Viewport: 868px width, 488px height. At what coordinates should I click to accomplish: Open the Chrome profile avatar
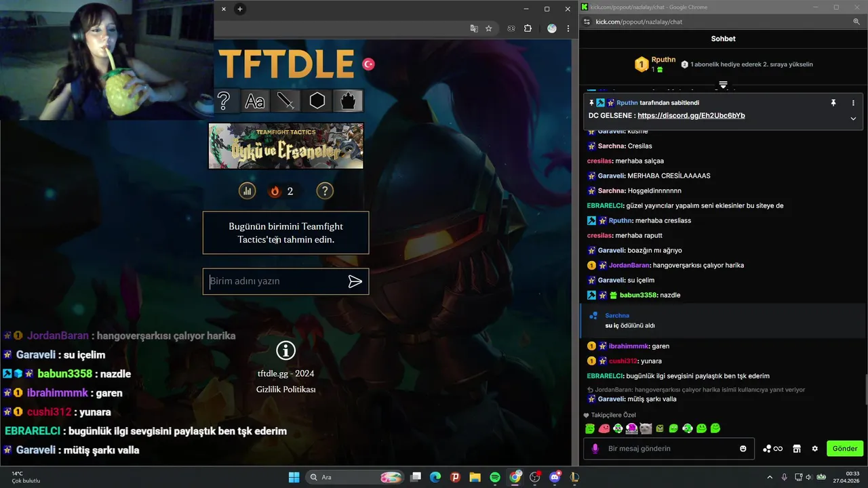[551, 28]
